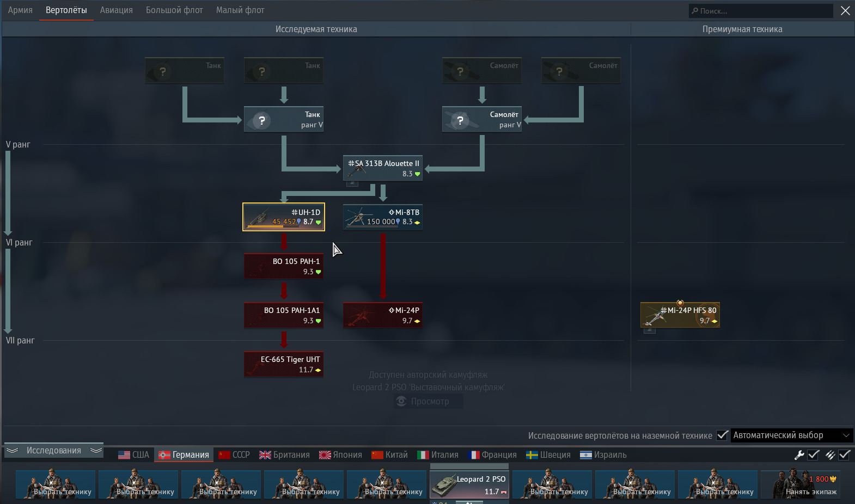The height and width of the screenshot is (504, 855).
Task: Click the 150 000 research cost value
Action: (381, 222)
